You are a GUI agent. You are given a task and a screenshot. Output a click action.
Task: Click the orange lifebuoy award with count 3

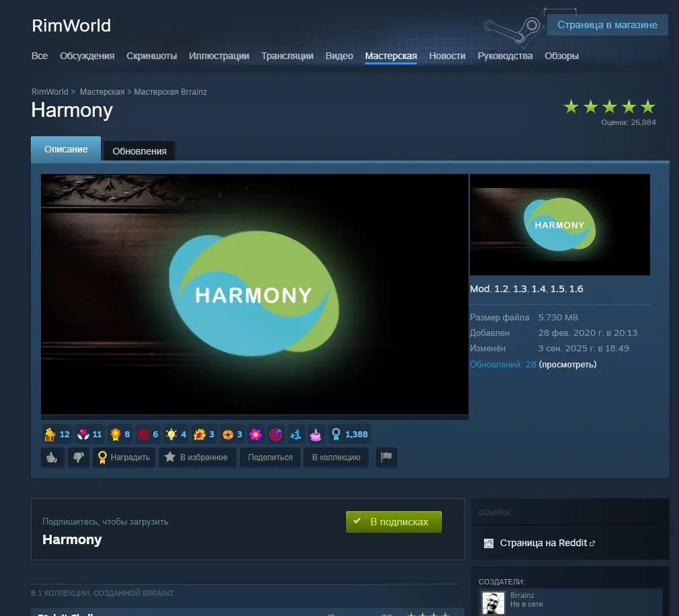[232, 434]
